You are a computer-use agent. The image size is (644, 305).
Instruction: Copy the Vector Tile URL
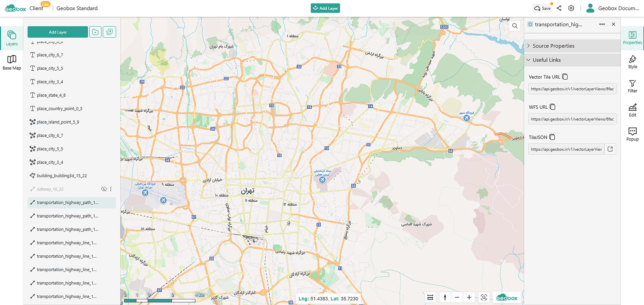(565, 77)
